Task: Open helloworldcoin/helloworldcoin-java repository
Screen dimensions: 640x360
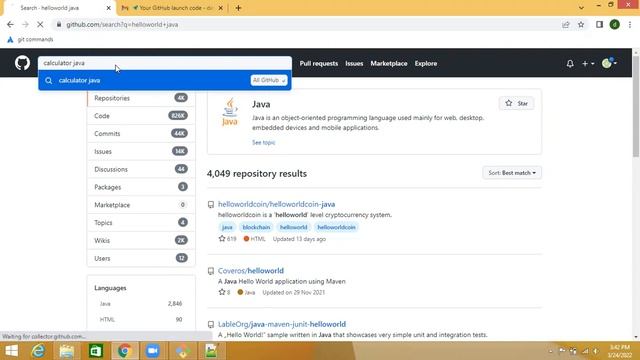Action: pos(276,204)
